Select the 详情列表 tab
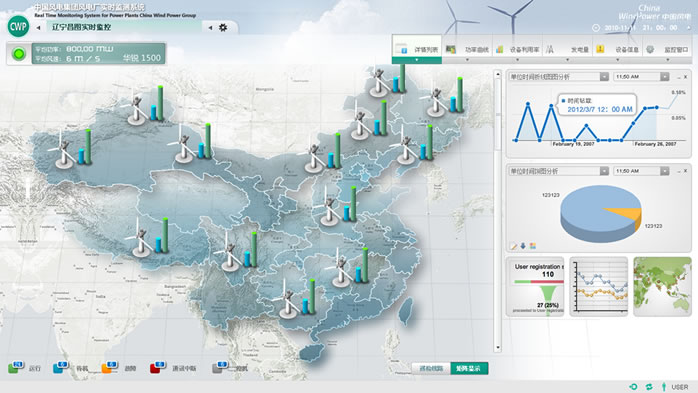The width and height of the screenshot is (698, 393). [x=417, y=49]
